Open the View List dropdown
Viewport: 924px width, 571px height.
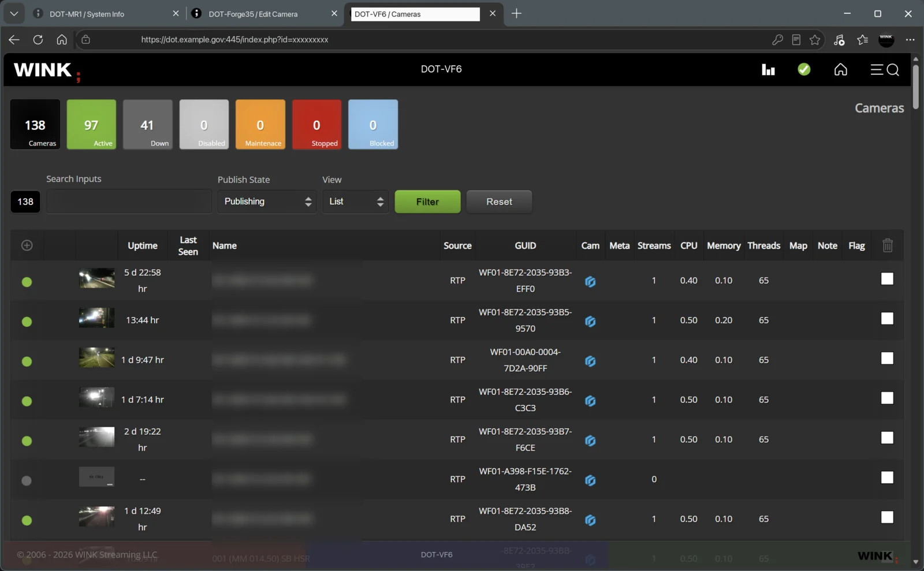tap(356, 201)
